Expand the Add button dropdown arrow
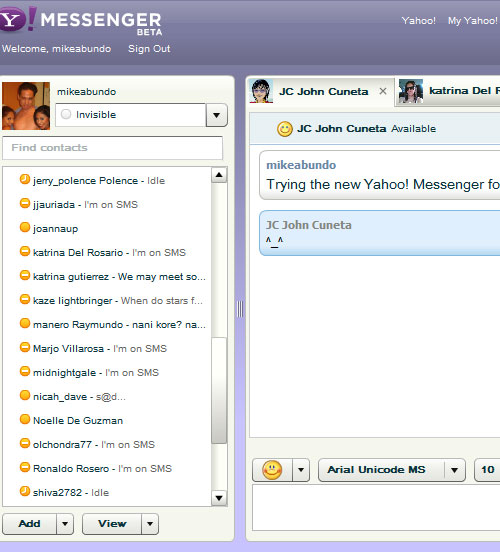 coord(65,524)
